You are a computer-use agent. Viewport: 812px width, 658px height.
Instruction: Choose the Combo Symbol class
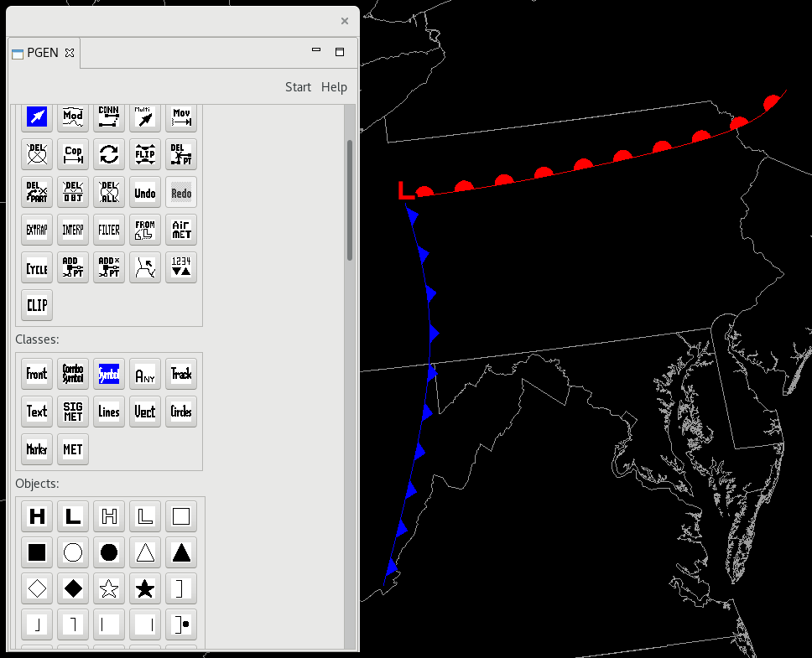point(73,374)
